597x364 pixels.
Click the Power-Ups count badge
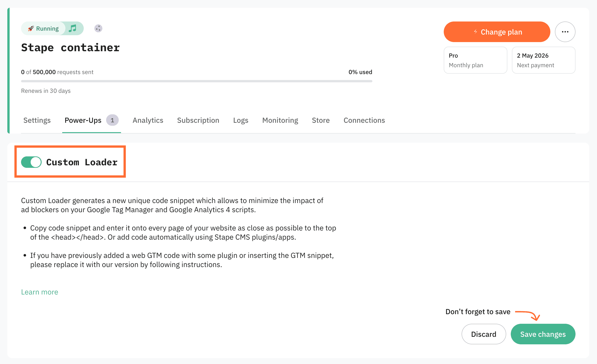click(x=113, y=120)
